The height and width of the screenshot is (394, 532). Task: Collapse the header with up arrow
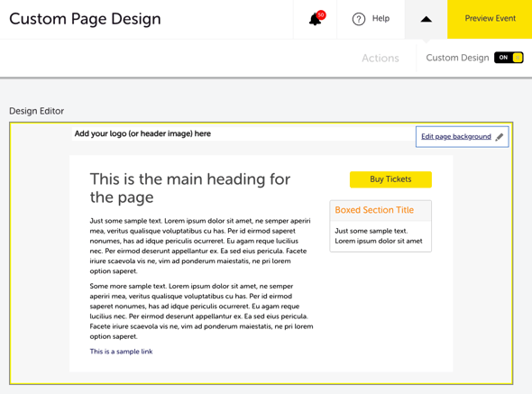tap(426, 19)
